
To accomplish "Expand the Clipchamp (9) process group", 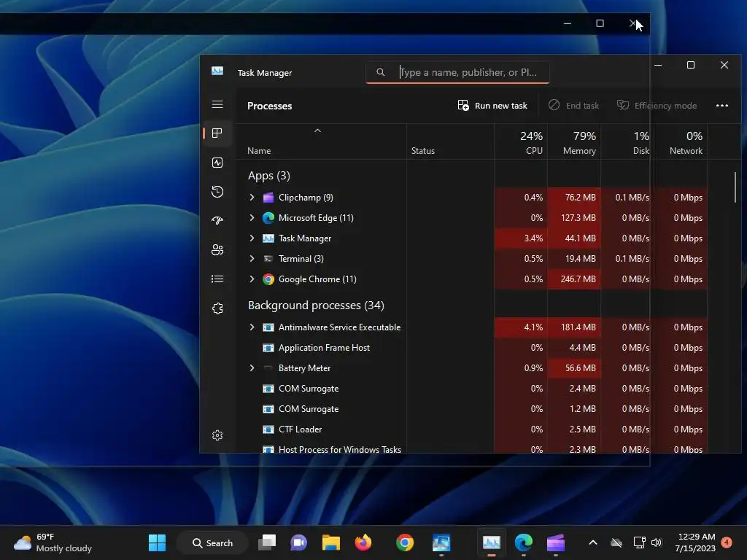I will pyautogui.click(x=252, y=197).
